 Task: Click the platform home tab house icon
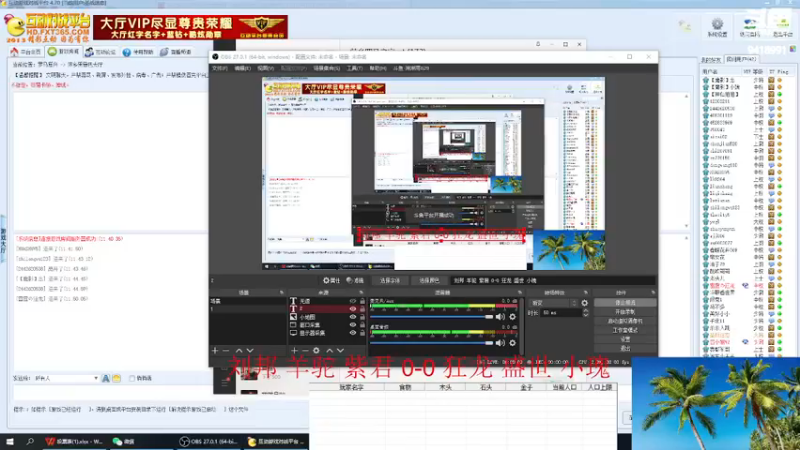pyautogui.click(x=14, y=52)
